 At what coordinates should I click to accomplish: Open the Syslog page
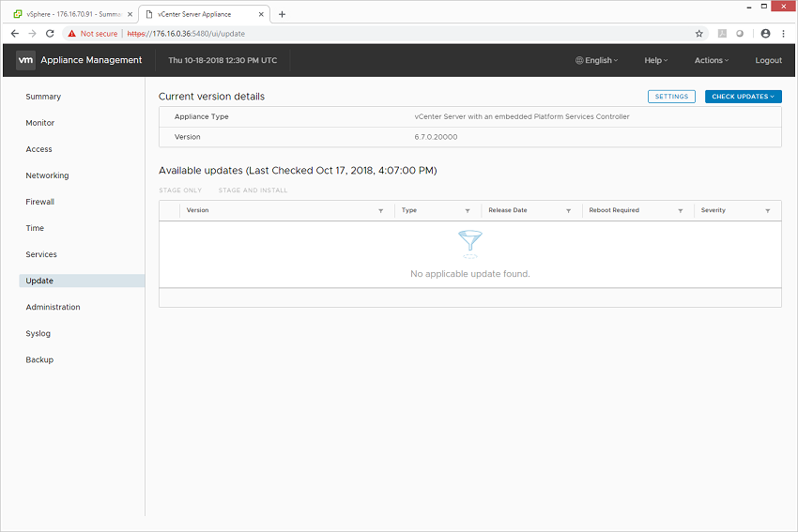[x=38, y=334]
